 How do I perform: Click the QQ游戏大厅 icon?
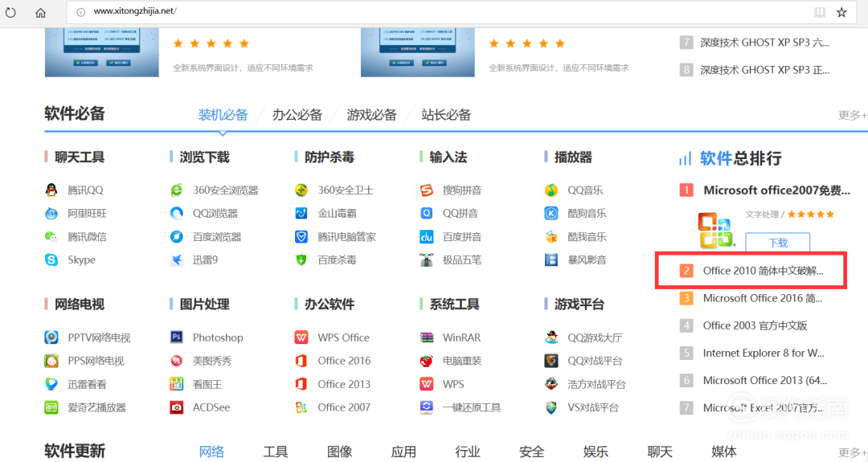[551, 337]
